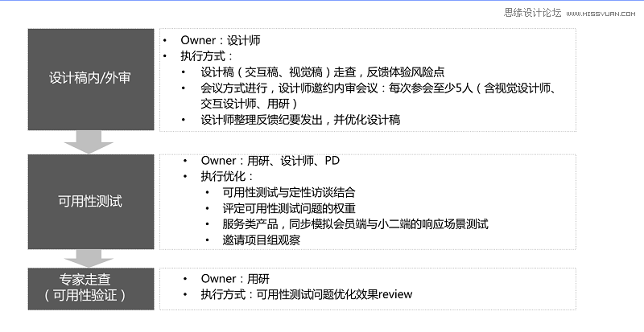Click the line '会议方式进行，设计师邀约内审会议'
Viewport: 644px width, 332px height.
point(378,88)
